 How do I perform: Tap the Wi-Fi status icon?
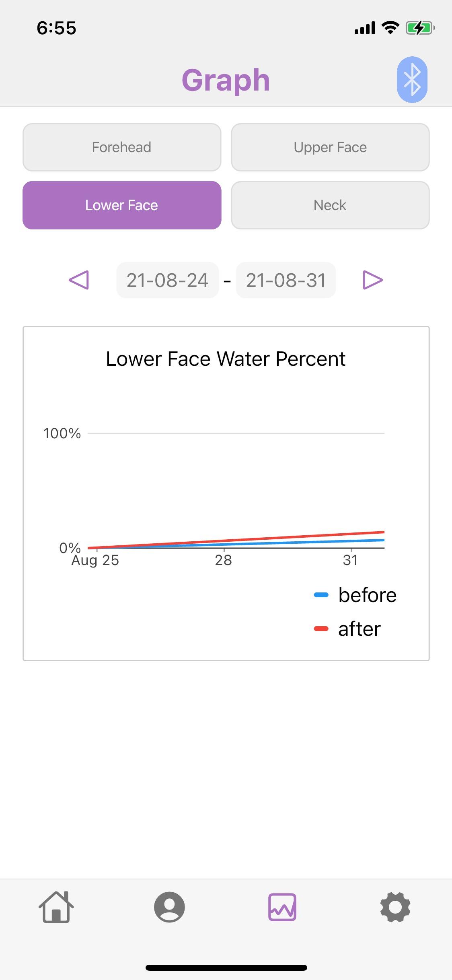coord(390,28)
